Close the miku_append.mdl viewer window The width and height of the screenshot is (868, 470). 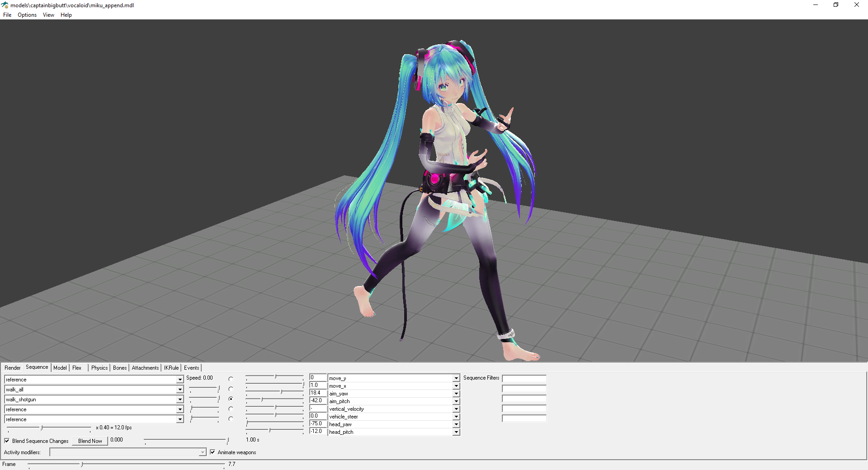(x=857, y=5)
